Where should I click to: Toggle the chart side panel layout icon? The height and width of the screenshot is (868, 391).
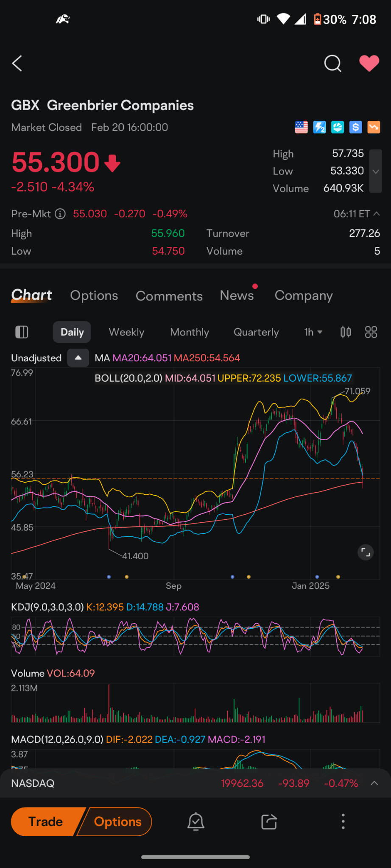(x=22, y=332)
